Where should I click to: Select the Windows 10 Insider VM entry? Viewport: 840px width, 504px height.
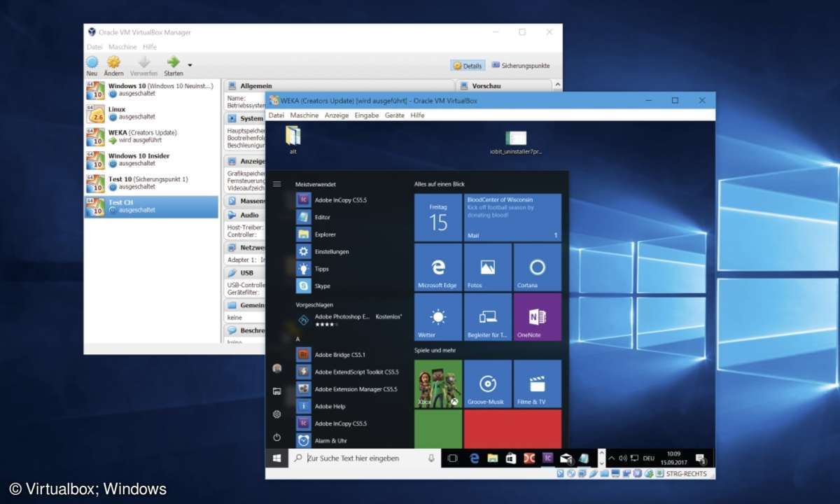[x=152, y=160]
